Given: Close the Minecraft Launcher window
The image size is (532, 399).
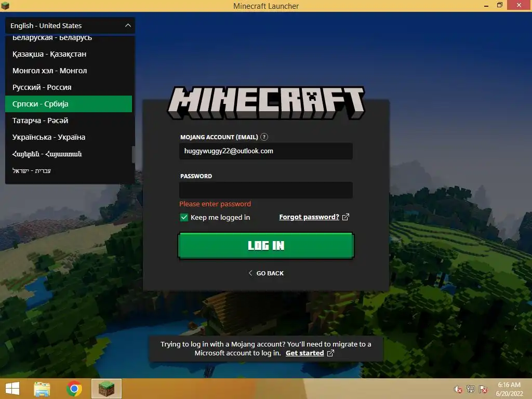Looking at the screenshot, I should pos(519,5).
